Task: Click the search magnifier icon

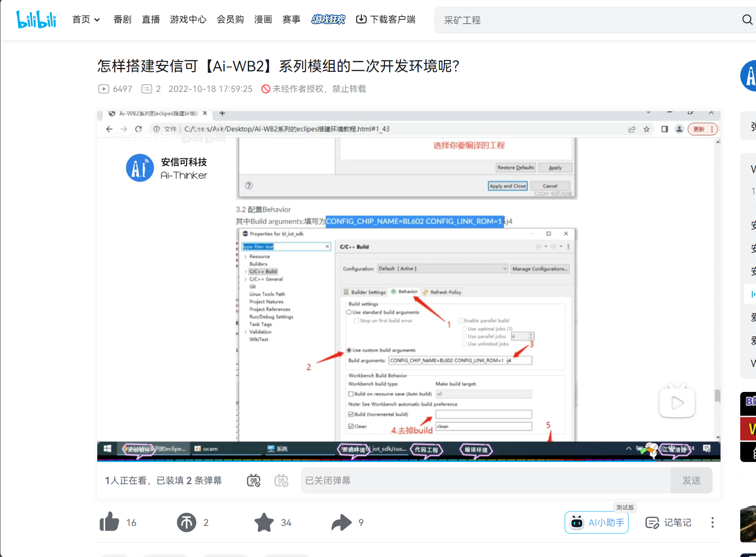Action: pos(747,20)
